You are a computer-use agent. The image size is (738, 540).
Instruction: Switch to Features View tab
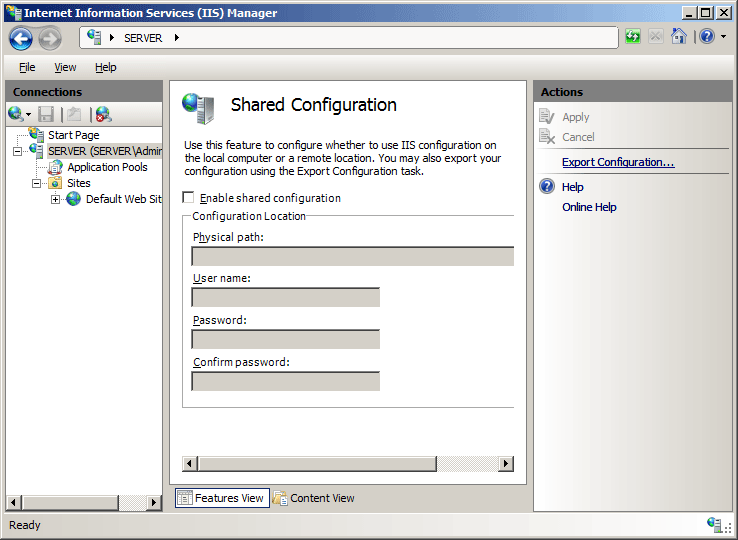222,498
